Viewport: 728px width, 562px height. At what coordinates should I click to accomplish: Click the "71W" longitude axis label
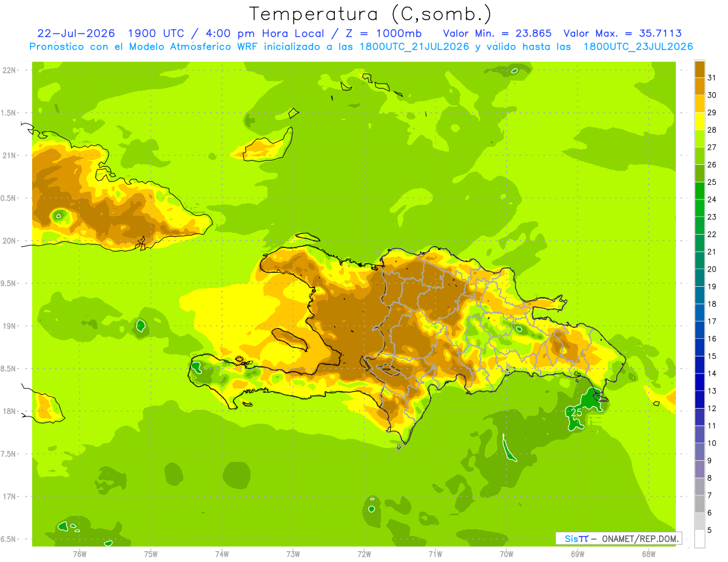point(435,554)
